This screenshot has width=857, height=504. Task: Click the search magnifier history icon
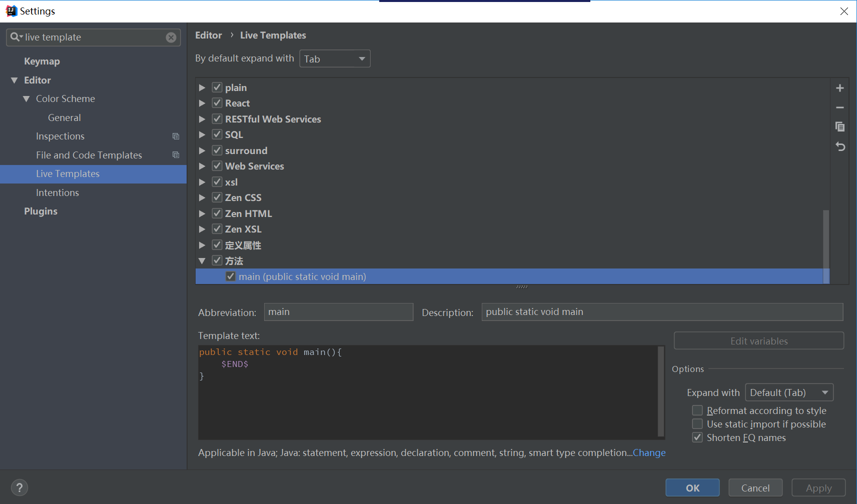tap(16, 37)
